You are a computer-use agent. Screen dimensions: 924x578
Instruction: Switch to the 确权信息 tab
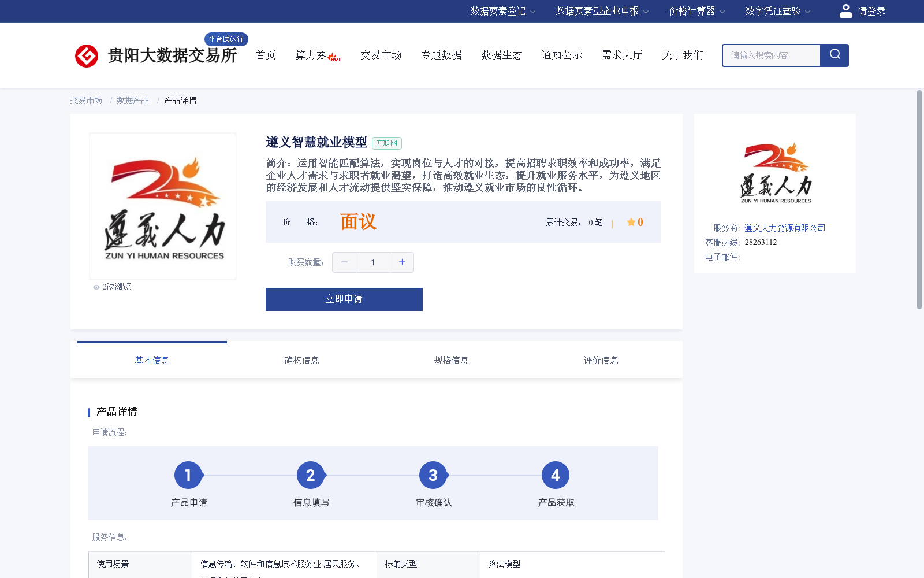click(301, 360)
